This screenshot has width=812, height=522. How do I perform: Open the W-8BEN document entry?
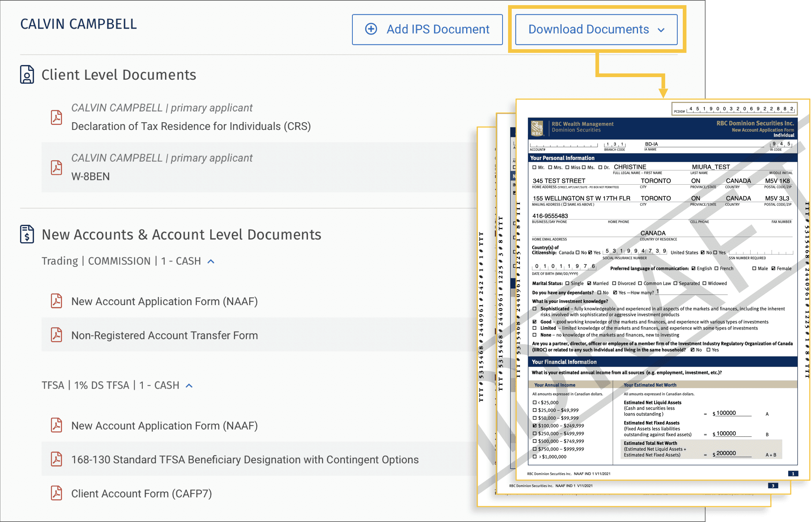click(x=90, y=176)
